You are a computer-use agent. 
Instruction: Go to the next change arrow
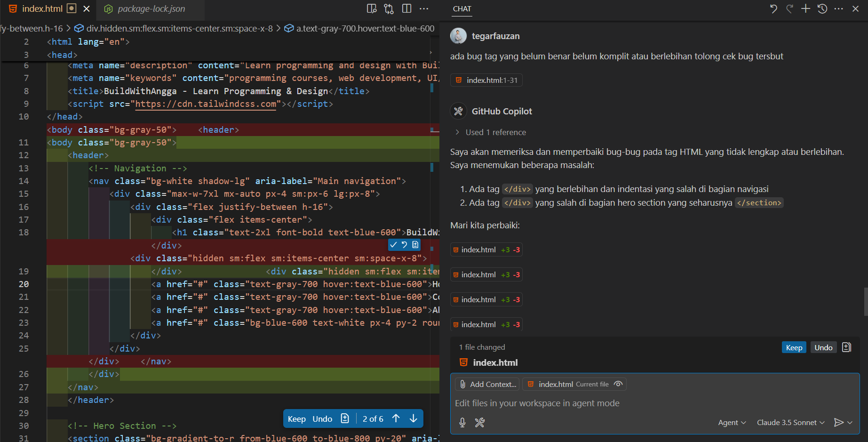(x=413, y=419)
